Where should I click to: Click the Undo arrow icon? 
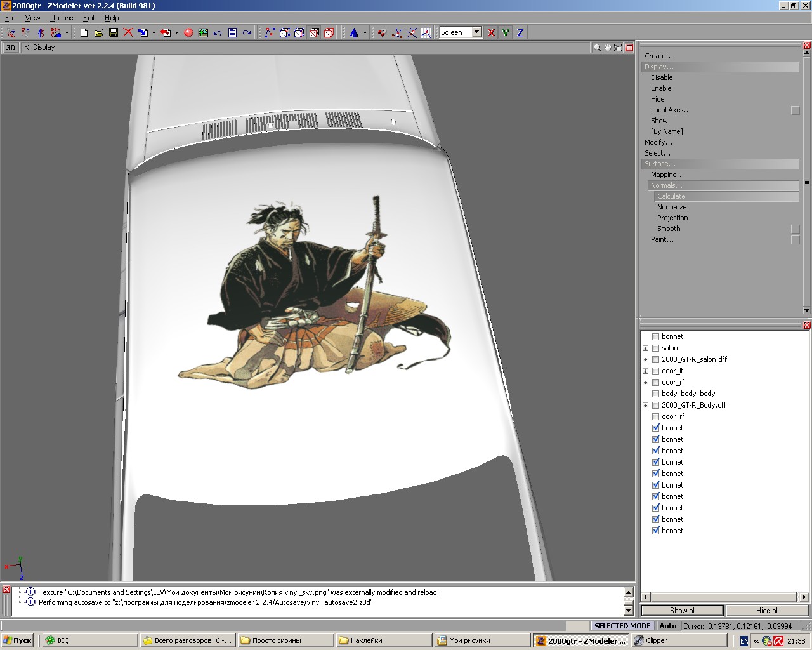(x=218, y=32)
